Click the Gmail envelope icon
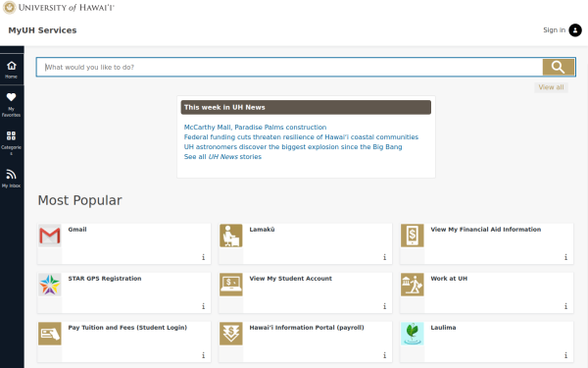Screen dimensions: 588x368 click(x=50, y=236)
